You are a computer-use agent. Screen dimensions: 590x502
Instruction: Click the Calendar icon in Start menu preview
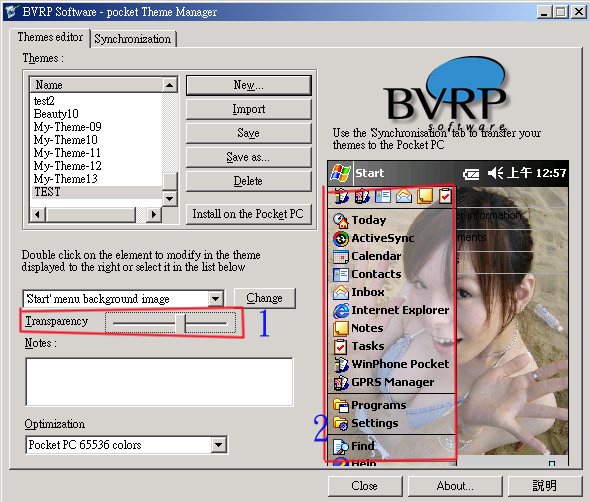[341, 257]
